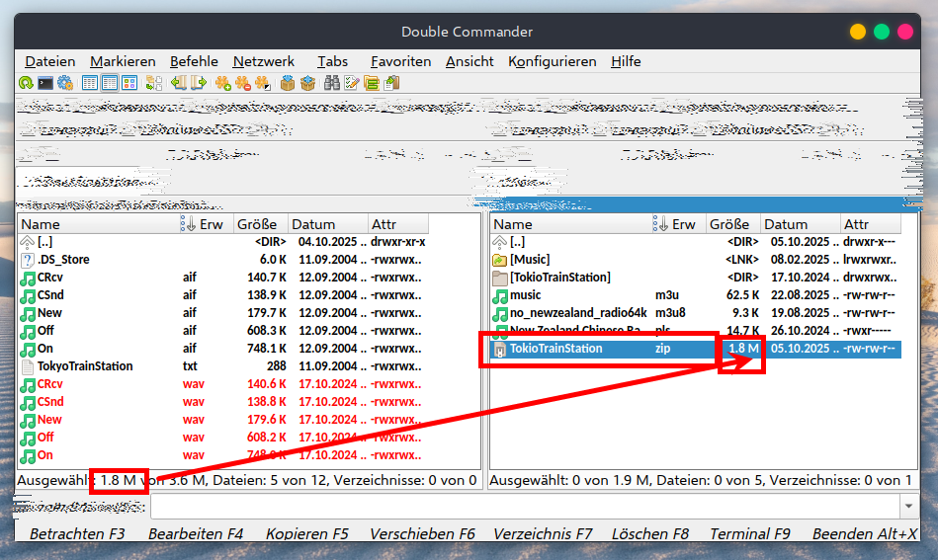Sort left panel by Größe column

click(x=257, y=224)
